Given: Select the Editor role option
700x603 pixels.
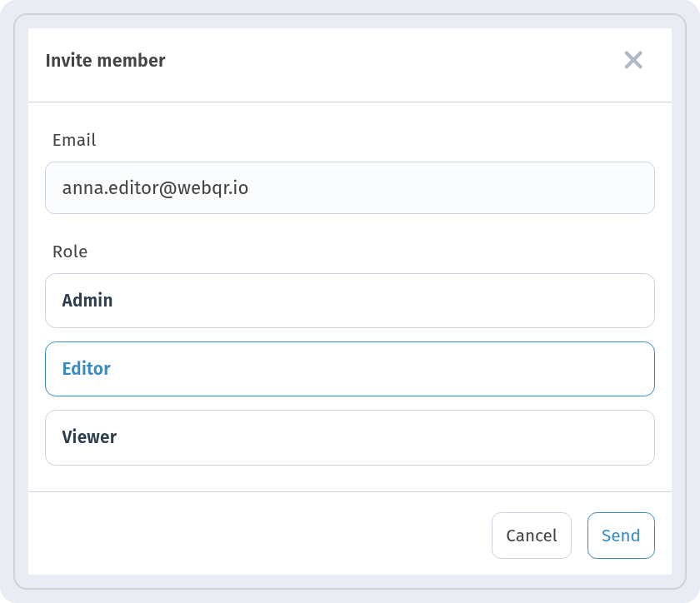Looking at the screenshot, I should 349,369.
